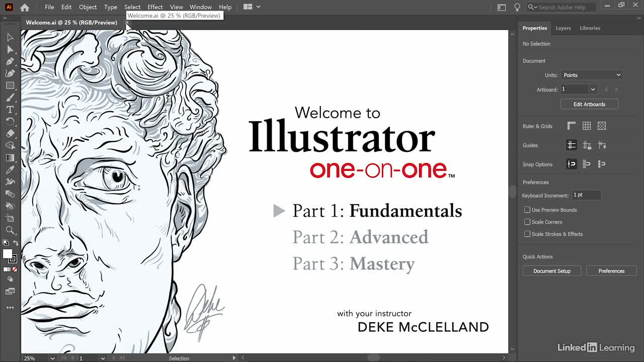Toggle Lock Guides icon
The height and width of the screenshot is (362, 644).
(587, 145)
